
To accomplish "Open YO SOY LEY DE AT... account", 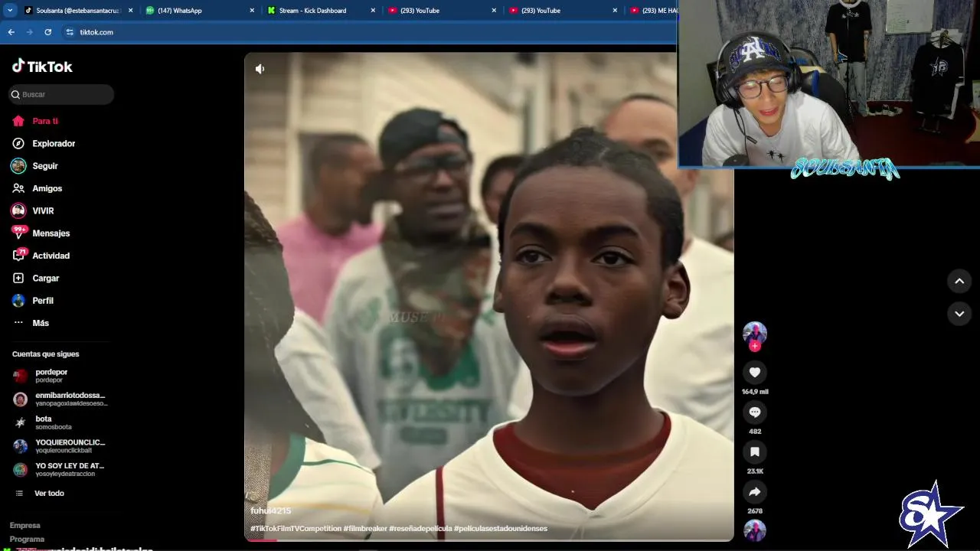I will (x=60, y=469).
